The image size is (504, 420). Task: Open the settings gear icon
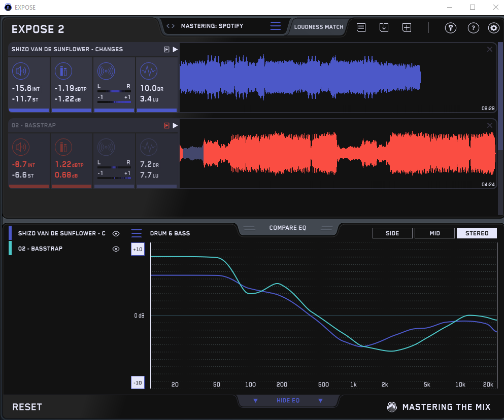coord(494,28)
